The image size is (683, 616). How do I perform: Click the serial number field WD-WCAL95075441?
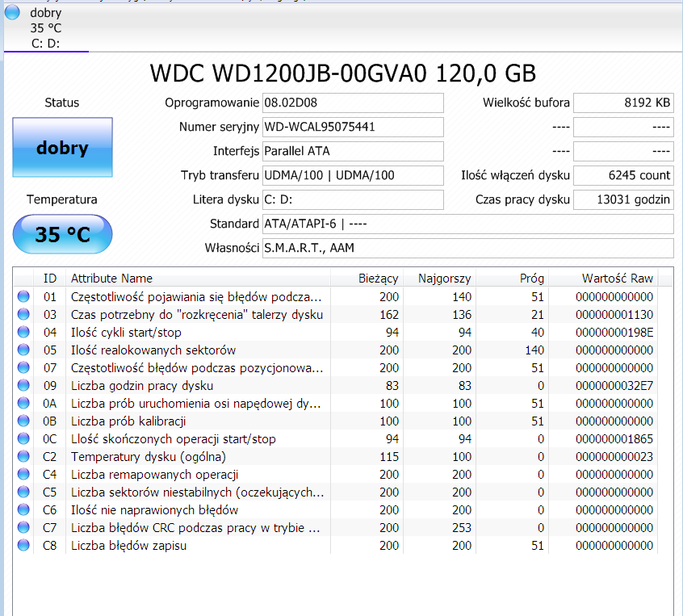click(x=353, y=127)
